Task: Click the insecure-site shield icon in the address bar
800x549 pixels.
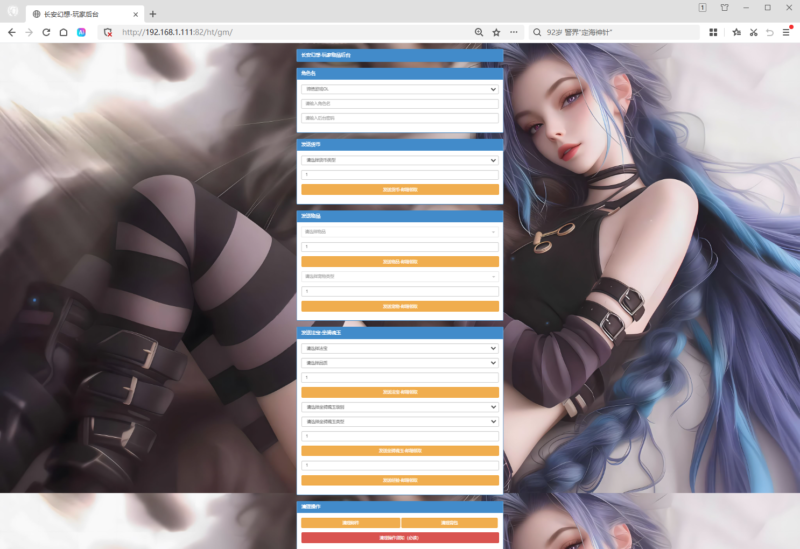Action: coord(108,32)
